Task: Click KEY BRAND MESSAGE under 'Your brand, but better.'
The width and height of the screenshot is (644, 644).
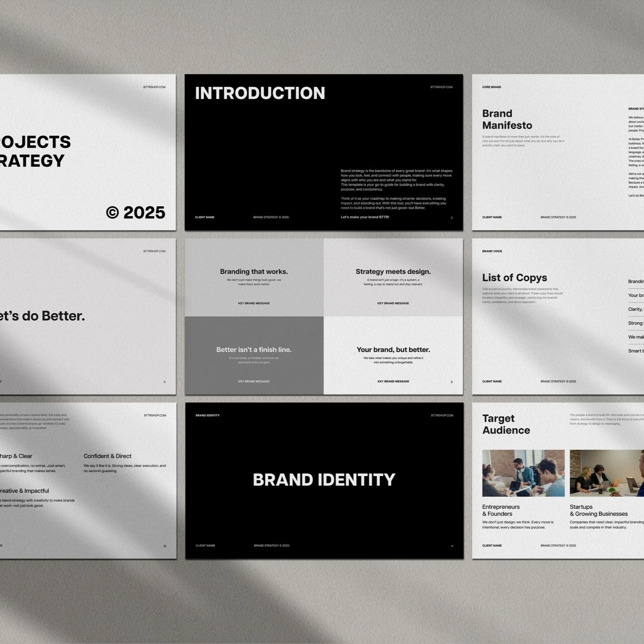Action: pos(393,381)
